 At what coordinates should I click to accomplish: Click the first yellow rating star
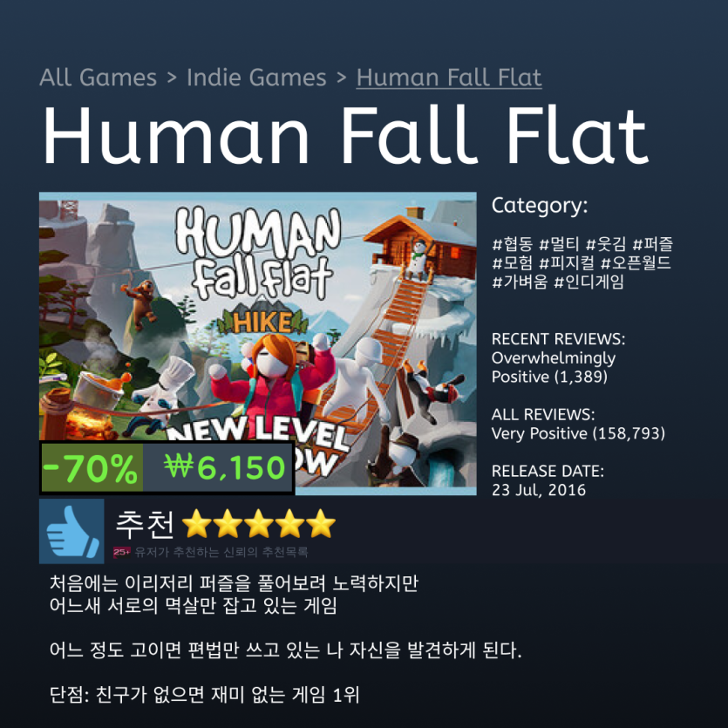click(x=197, y=524)
